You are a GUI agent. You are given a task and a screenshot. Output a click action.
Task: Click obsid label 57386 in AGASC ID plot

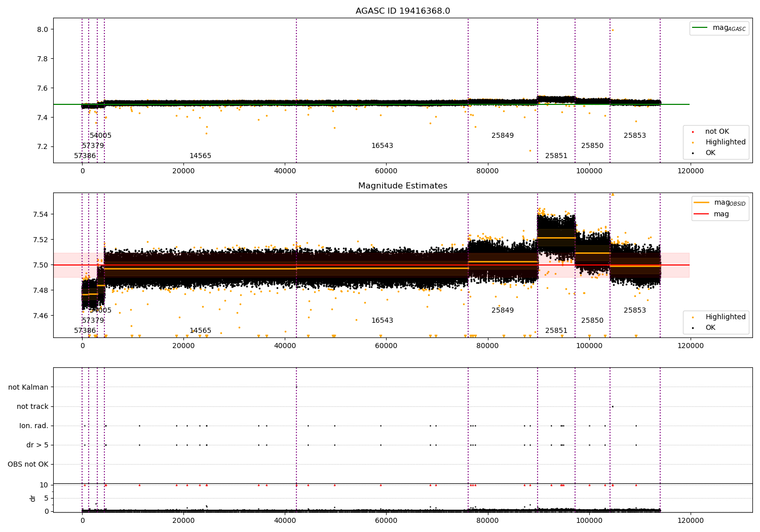pyautogui.click(x=85, y=156)
